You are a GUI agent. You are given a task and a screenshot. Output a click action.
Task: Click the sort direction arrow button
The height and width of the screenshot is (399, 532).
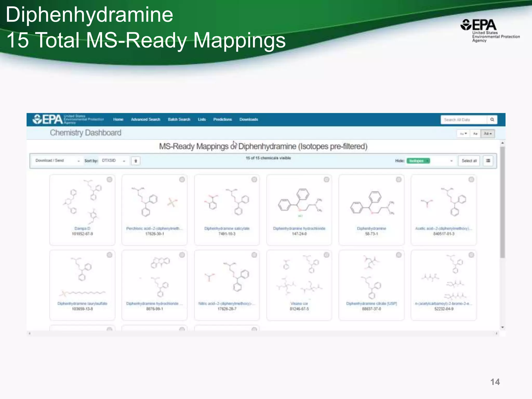[136, 161]
